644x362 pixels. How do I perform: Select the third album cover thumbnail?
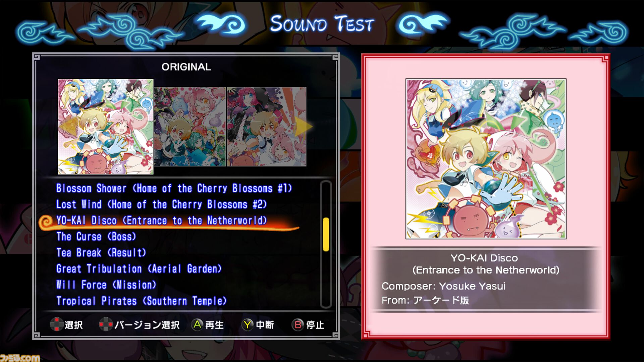(267, 127)
